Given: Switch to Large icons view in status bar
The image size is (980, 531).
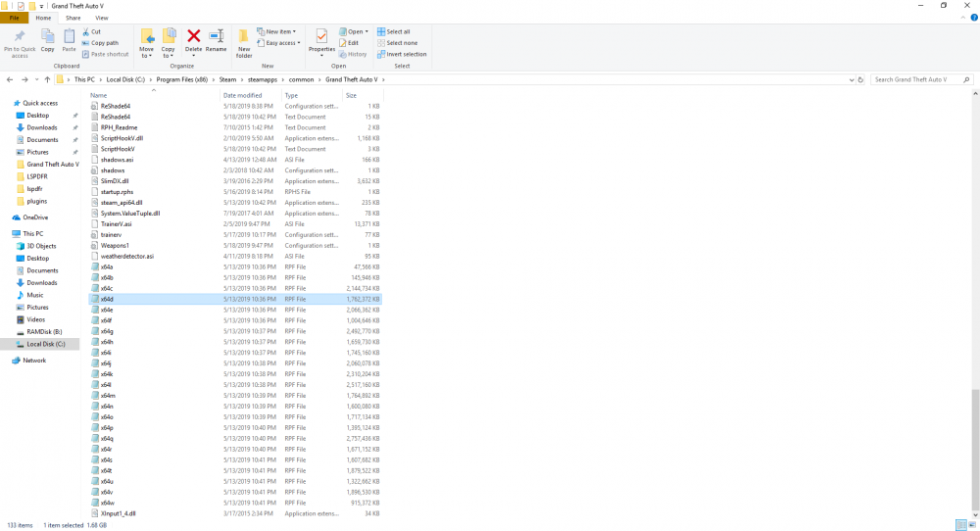Looking at the screenshot, I should click(972, 525).
